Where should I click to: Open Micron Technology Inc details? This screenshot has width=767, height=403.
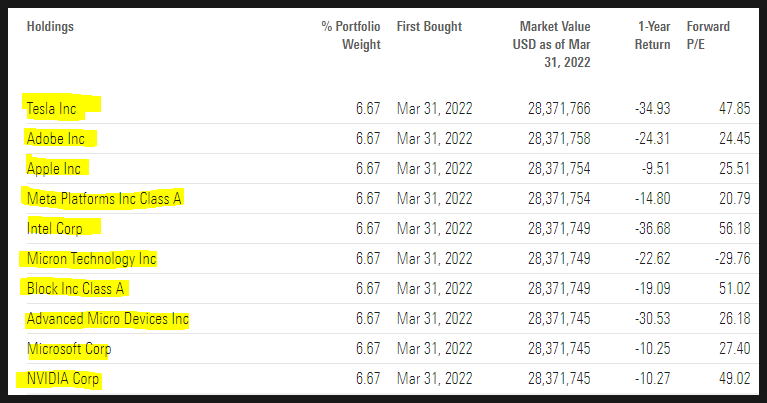pos(90,259)
